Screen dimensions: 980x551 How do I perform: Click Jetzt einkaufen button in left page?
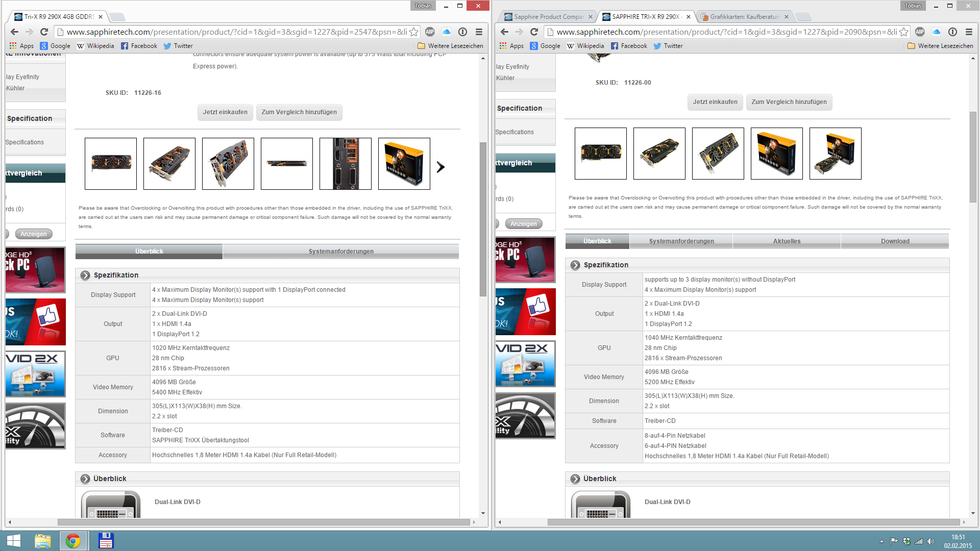pos(225,112)
